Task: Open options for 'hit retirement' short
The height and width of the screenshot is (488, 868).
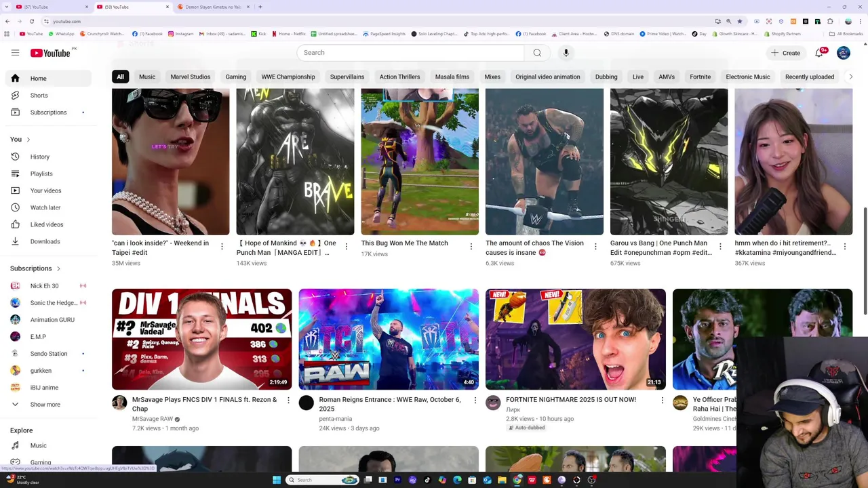Action: (x=845, y=247)
